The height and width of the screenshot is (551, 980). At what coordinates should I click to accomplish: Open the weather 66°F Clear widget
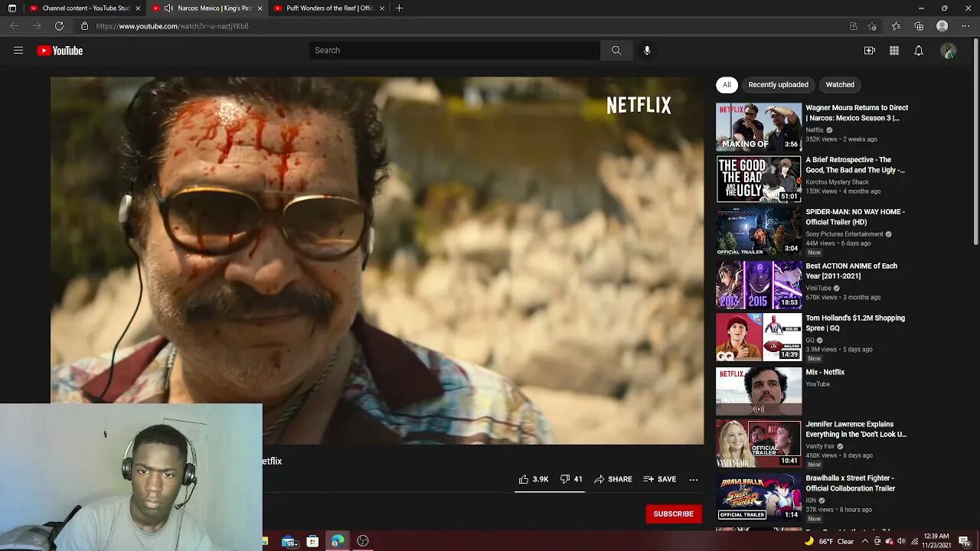tap(828, 541)
